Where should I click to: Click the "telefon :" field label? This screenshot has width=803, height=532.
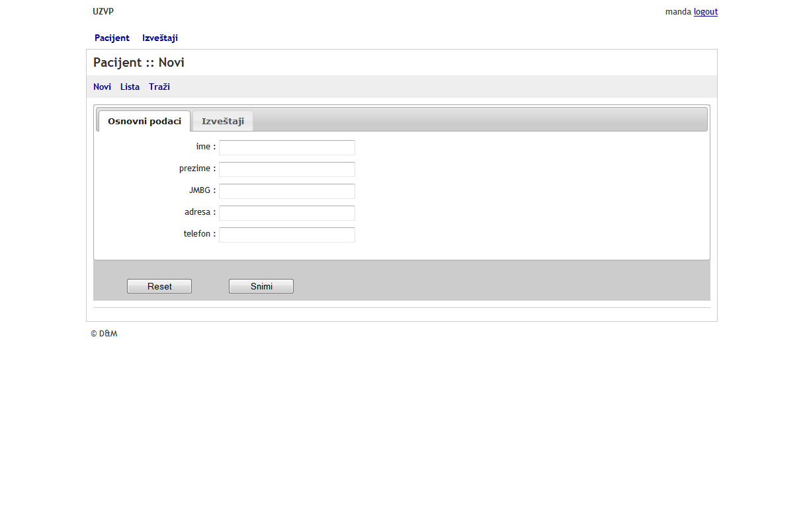199,234
